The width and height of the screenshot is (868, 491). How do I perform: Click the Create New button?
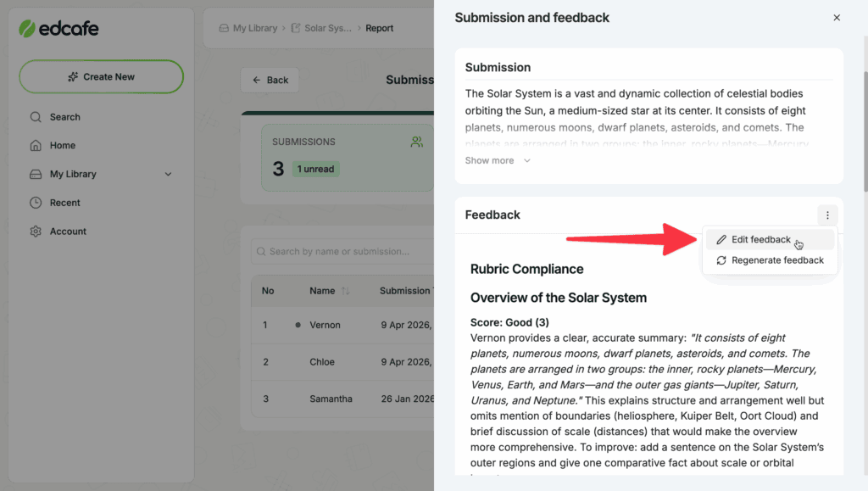pos(101,76)
